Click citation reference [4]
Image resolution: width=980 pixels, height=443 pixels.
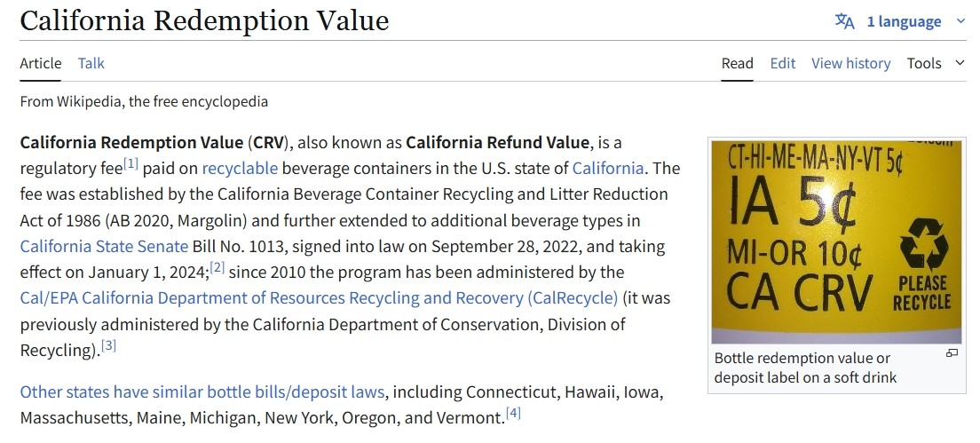click(x=513, y=413)
